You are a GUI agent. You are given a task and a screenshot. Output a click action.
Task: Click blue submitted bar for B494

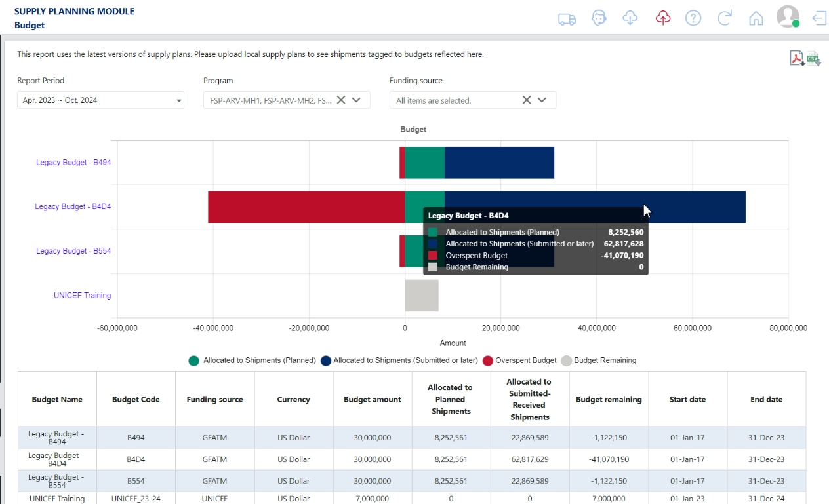pos(499,163)
